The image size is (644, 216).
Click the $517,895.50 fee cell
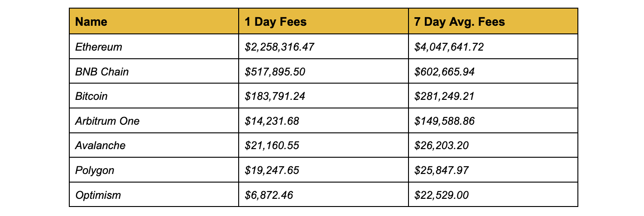pos(323,71)
